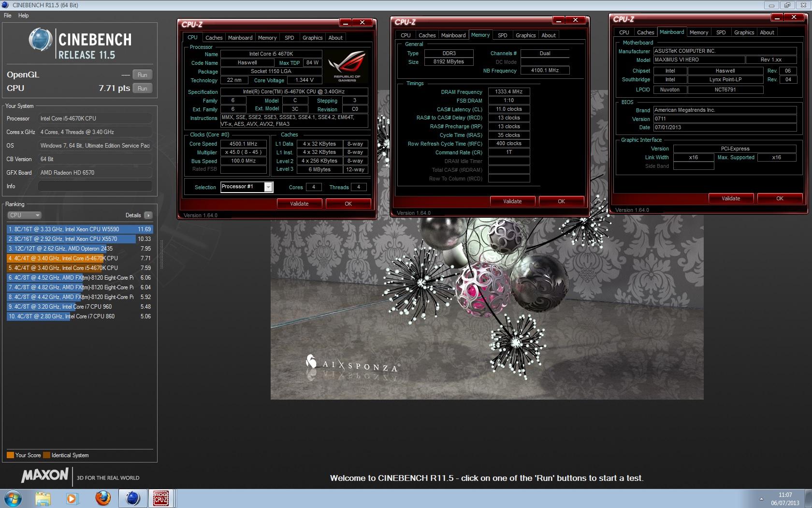Switch Memory window to Graphics tab
This screenshot has width=812, height=508.
525,35
